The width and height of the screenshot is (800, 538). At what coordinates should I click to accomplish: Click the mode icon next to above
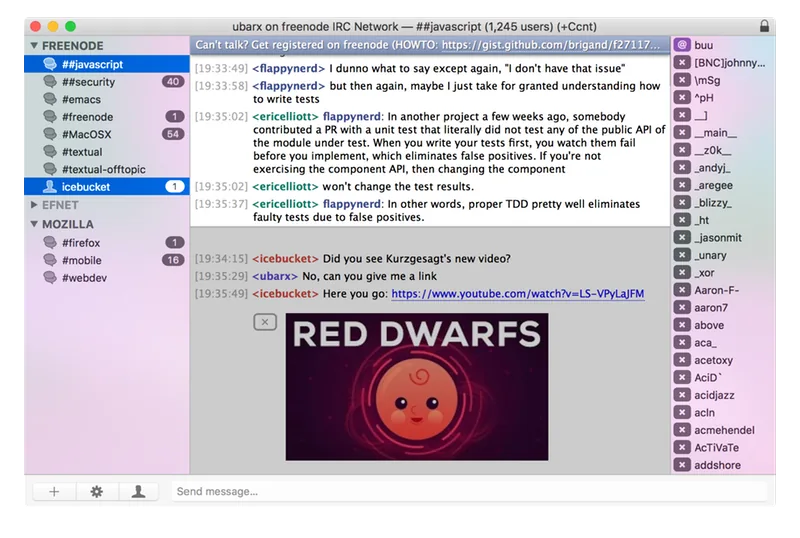[x=682, y=325]
